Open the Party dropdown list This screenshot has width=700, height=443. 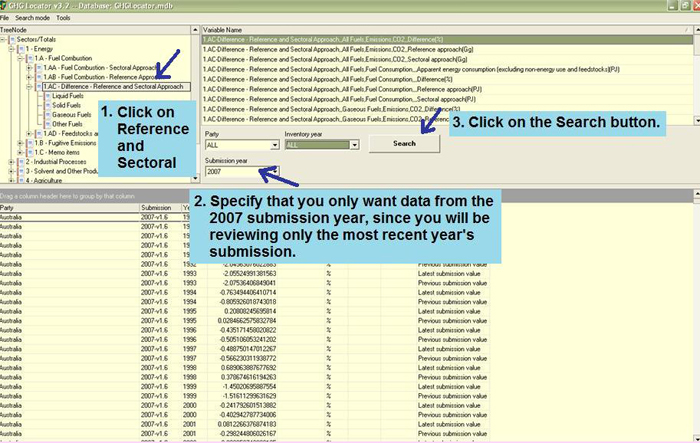pos(273,145)
